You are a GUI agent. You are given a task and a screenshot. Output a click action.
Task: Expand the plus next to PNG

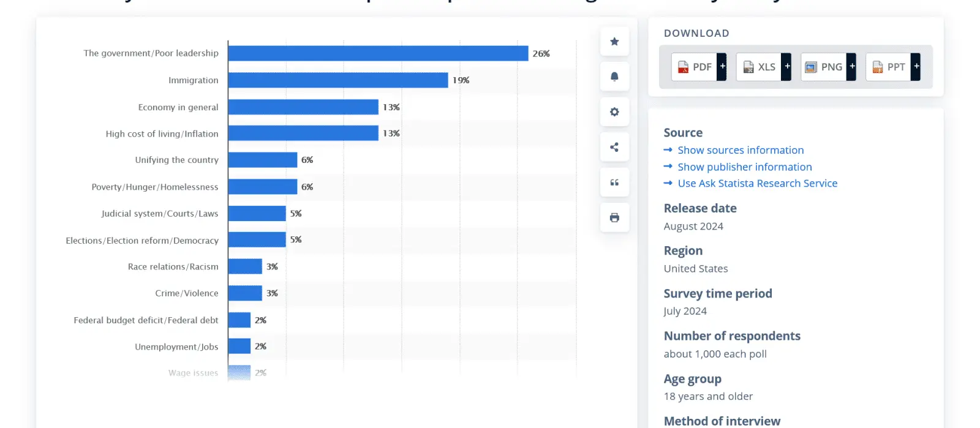point(852,67)
